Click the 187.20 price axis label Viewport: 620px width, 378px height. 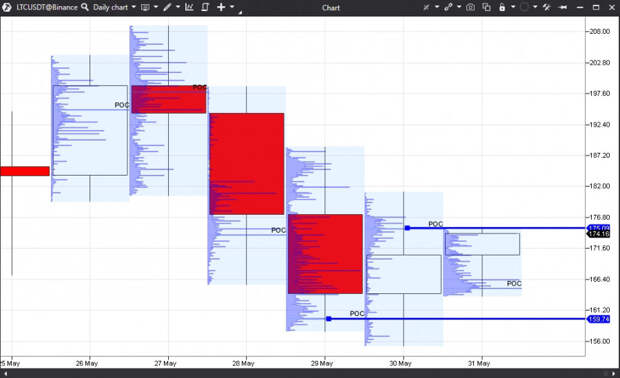(x=599, y=155)
